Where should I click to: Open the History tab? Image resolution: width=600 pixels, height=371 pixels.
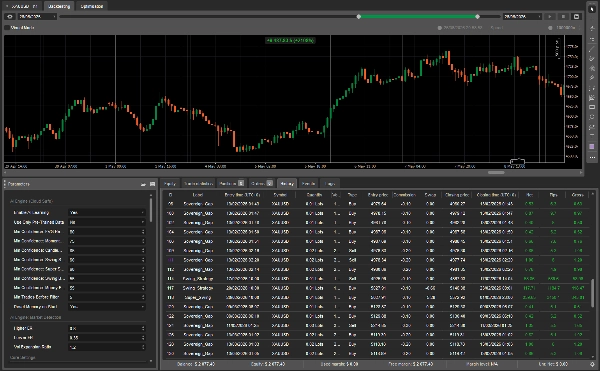(x=287, y=184)
